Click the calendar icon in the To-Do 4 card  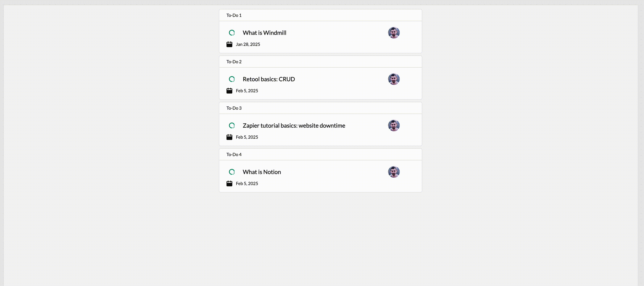229,183
